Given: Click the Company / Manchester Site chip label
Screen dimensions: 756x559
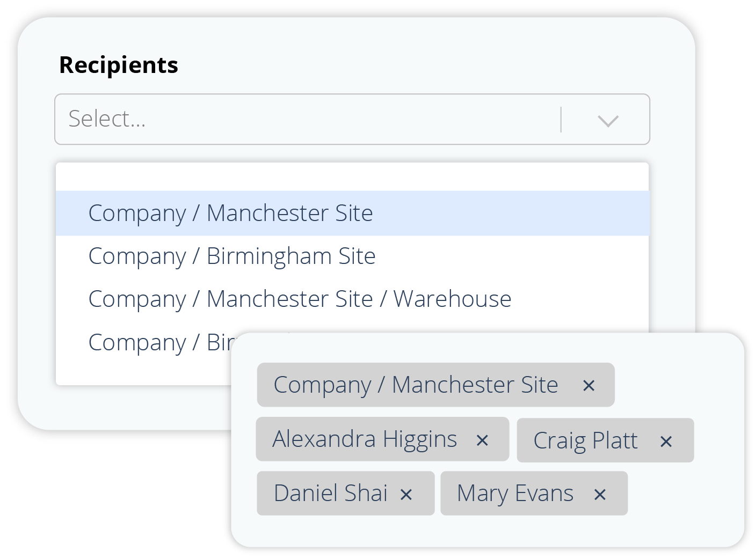Looking at the screenshot, I should coord(416,385).
